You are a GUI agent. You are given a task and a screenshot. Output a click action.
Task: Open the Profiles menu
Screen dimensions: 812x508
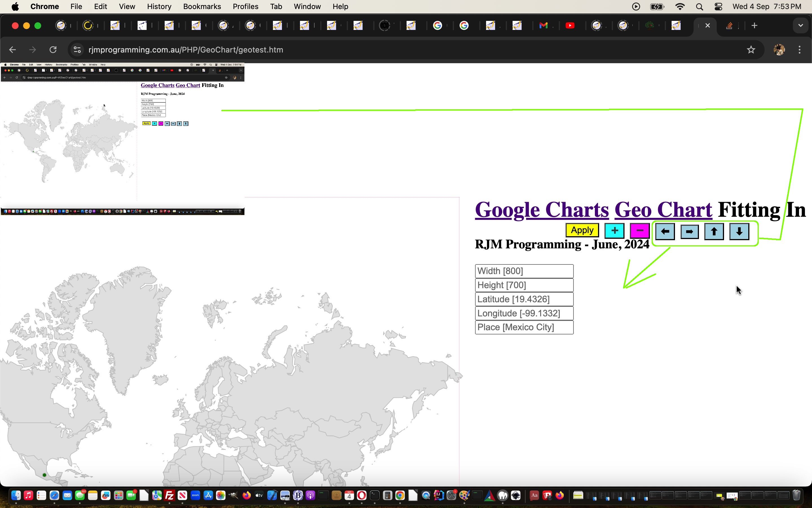point(245,6)
